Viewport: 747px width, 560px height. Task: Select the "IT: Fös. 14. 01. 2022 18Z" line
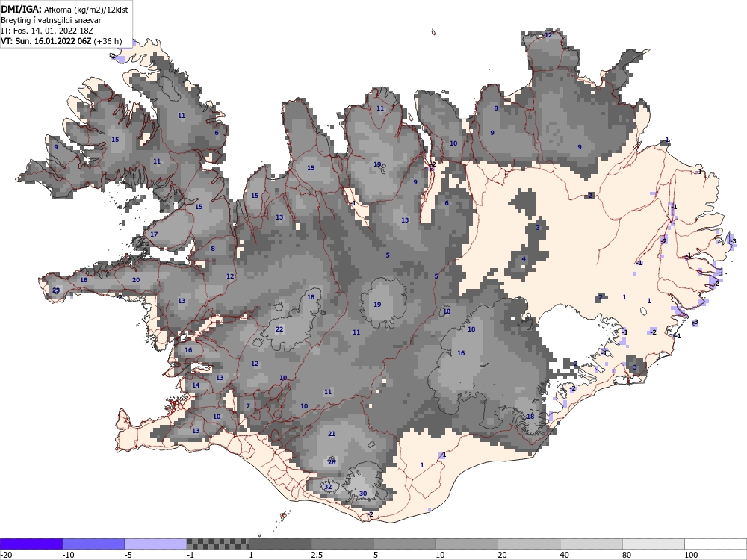pyautogui.click(x=47, y=31)
